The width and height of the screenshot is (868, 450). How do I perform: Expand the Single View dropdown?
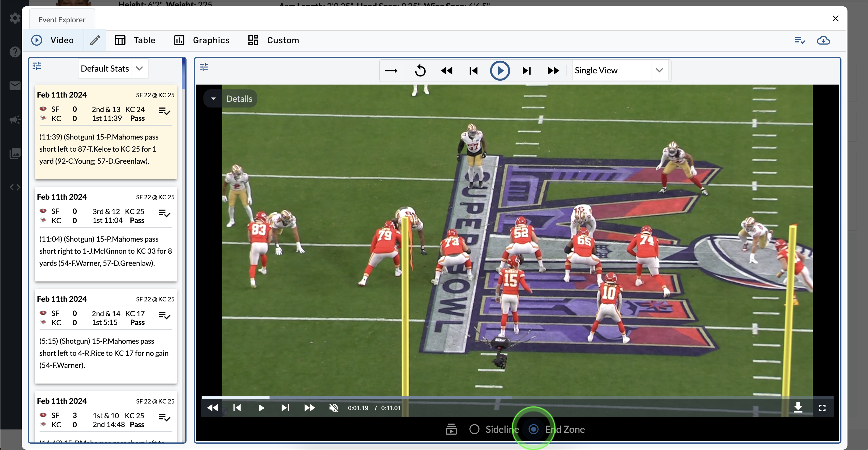pyautogui.click(x=659, y=70)
